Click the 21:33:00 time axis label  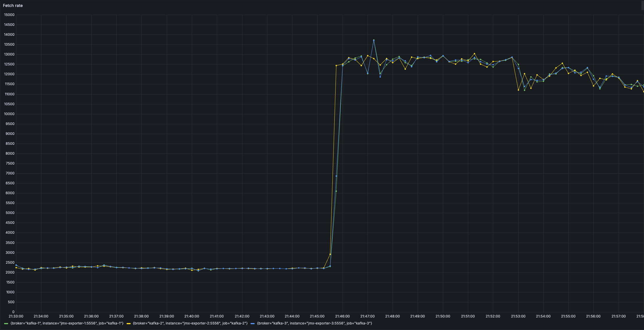pos(16,316)
